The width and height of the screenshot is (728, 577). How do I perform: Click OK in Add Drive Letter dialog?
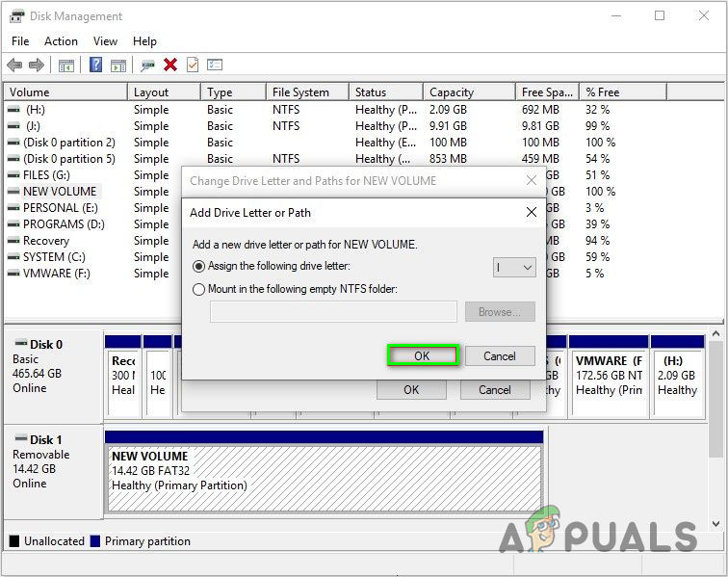(x=422, y=355)
